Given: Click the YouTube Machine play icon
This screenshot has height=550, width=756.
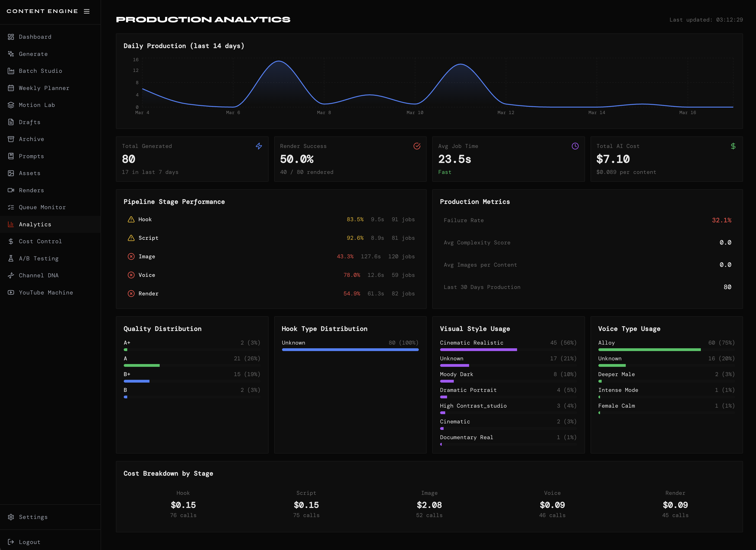Looking at the screenshot, I should (11, 293).
